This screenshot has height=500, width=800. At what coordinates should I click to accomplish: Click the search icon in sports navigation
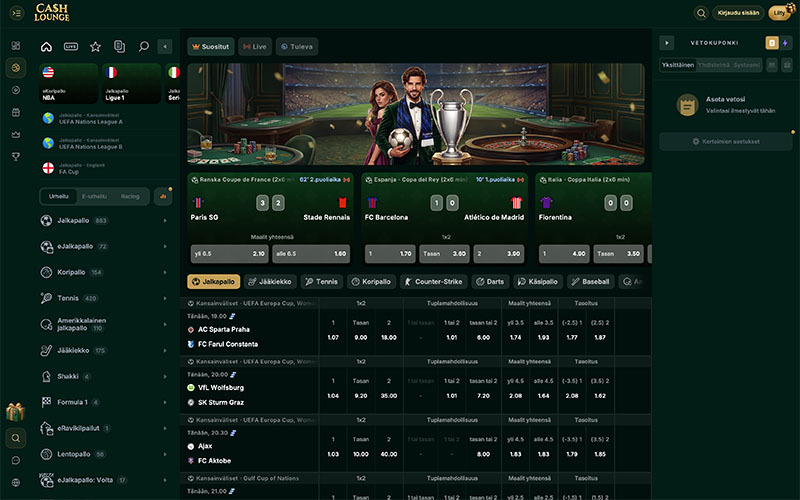pos(144,47)
